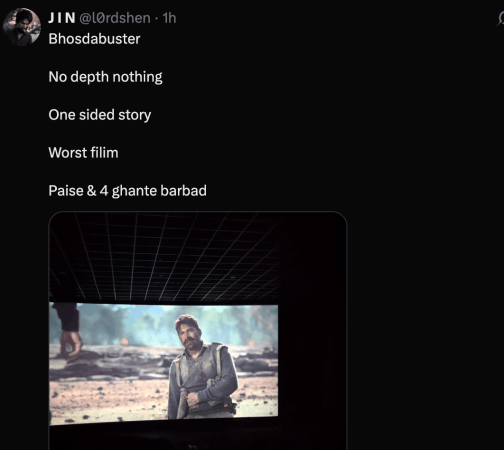
Task: Visit the @l0rdshen handle link
Action: point(115,18)
